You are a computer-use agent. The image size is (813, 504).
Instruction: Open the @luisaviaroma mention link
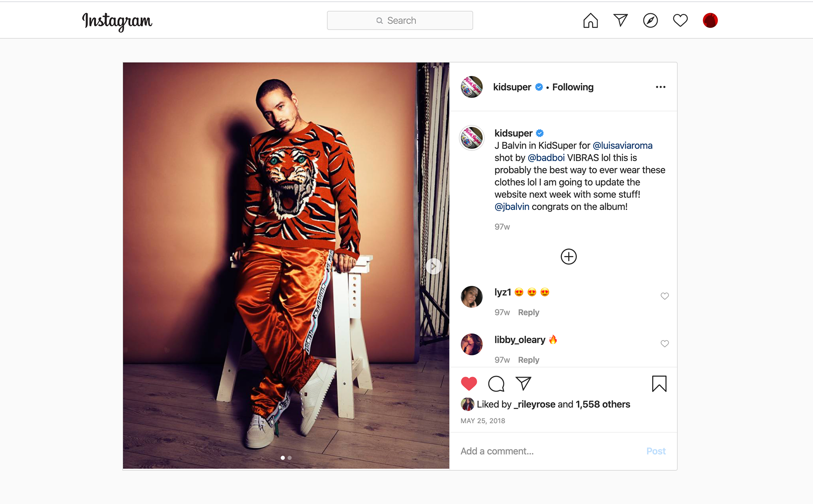click(x=622, y=146)
